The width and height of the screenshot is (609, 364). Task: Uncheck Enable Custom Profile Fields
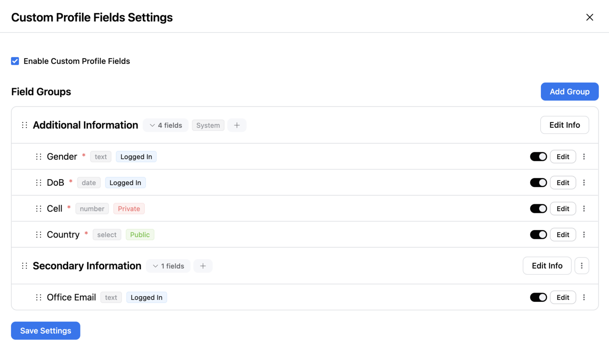click(15, 61)
